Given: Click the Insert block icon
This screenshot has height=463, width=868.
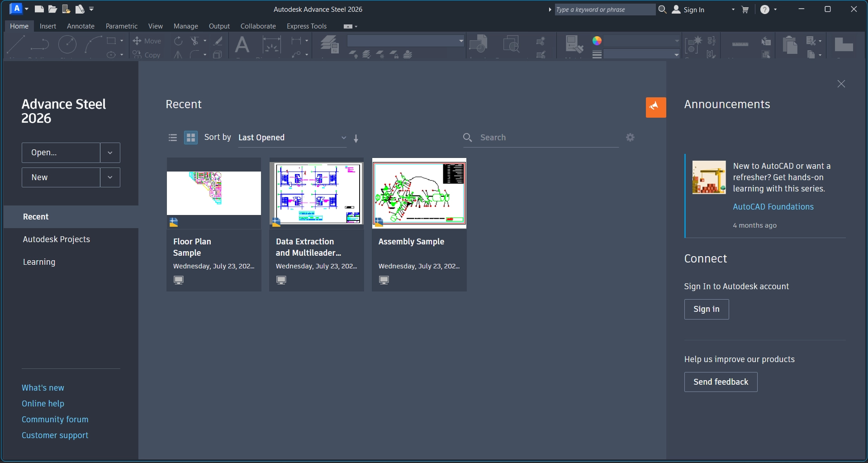Looking at the screenshot, I should 479,44.
